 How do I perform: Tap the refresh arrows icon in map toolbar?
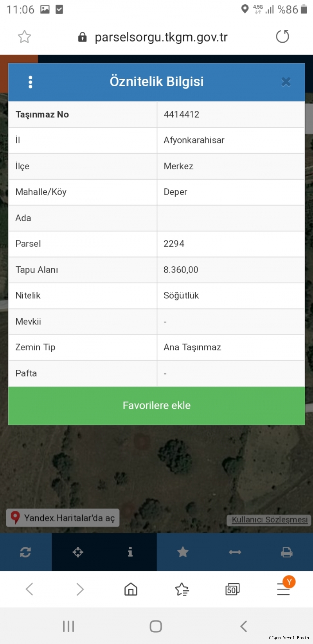point(25,552)
